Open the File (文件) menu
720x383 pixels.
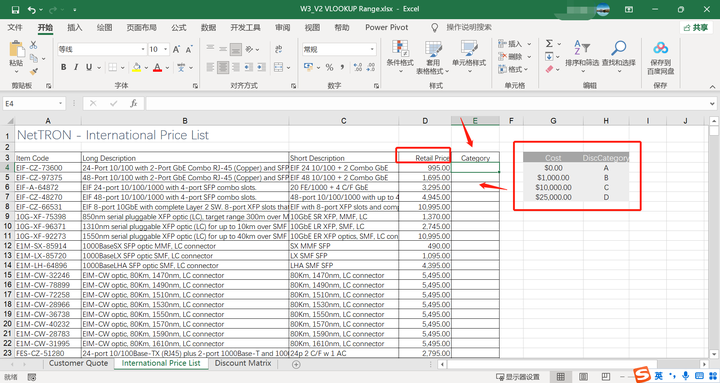coord(15,28)
